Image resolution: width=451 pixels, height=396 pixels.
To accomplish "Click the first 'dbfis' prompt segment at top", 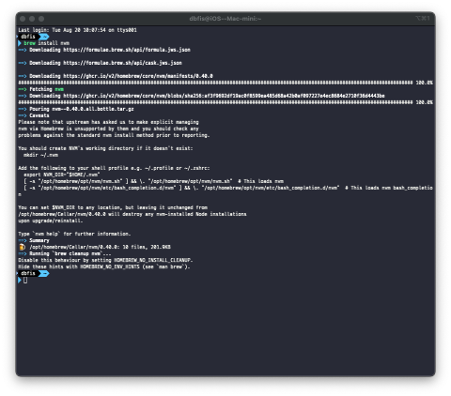I will 28,37.
